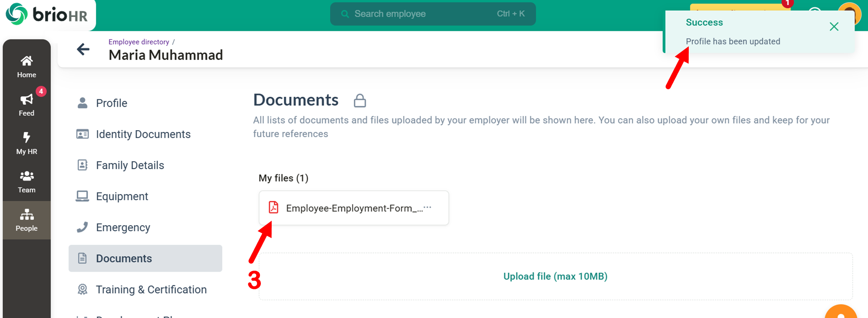The image size is (868, 318).
Task: Select the Profile tab
Action: [112, 103]
